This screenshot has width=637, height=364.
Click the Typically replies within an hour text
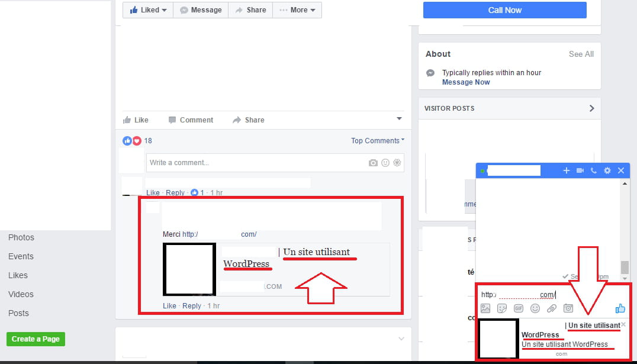pyautogui.click(x=491, y=73)
